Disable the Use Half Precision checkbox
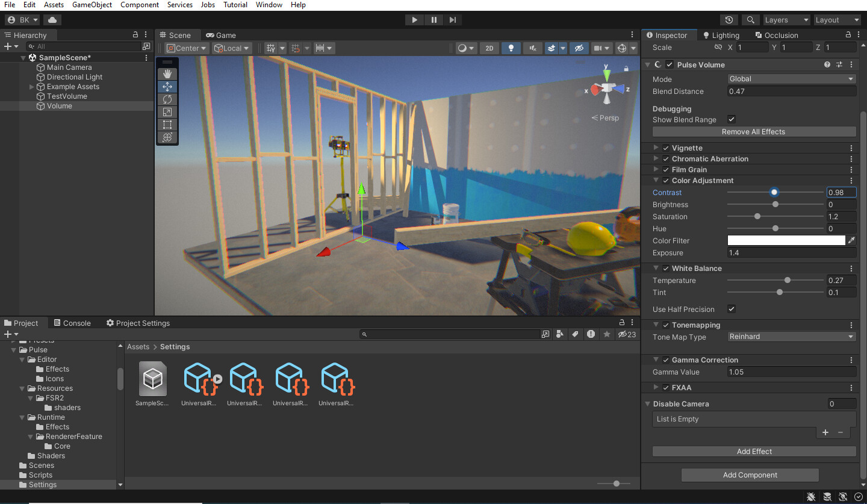This screenshot has width=867, height=504. (x=731, y=309)
